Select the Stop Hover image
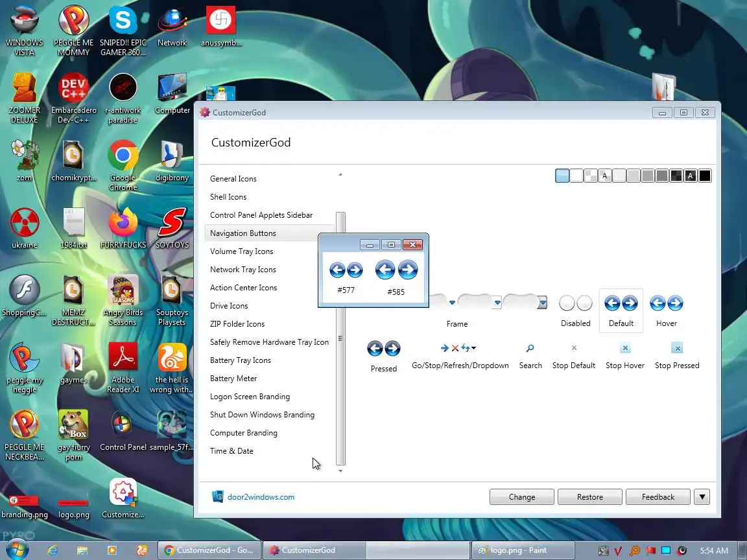 pyautogui.click(x=625, y=348)
